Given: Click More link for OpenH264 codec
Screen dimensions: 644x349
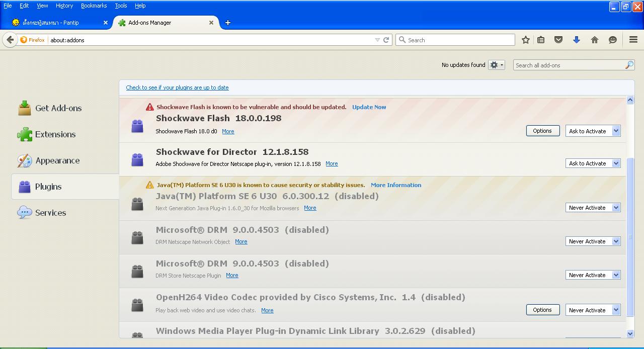Looking at the screenshot, I should (267, 310).
